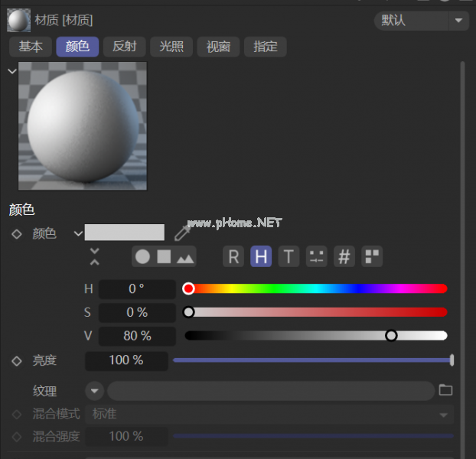Viewport: 476px width, 459px height.
Task: Browse for texture file with folder icon
Action: pos(445,390)
